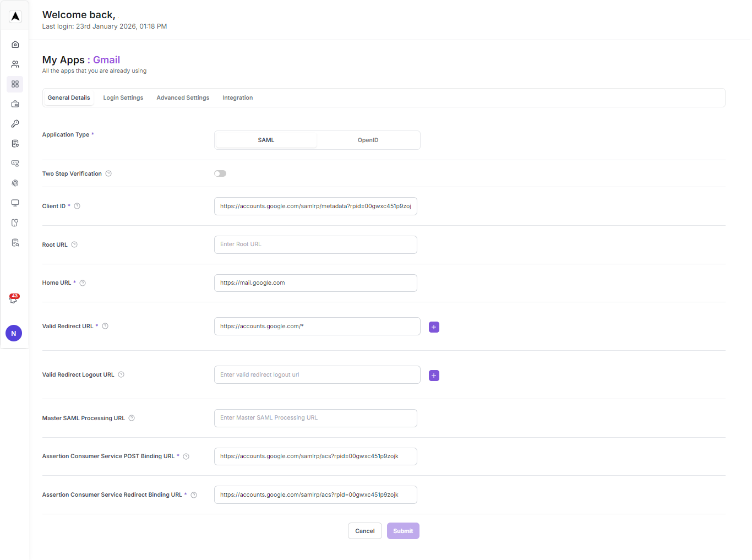This screenshot has height=560, width=752.
Task: Switch to the Advanced Settings tab
Action: tap(183, 98)
